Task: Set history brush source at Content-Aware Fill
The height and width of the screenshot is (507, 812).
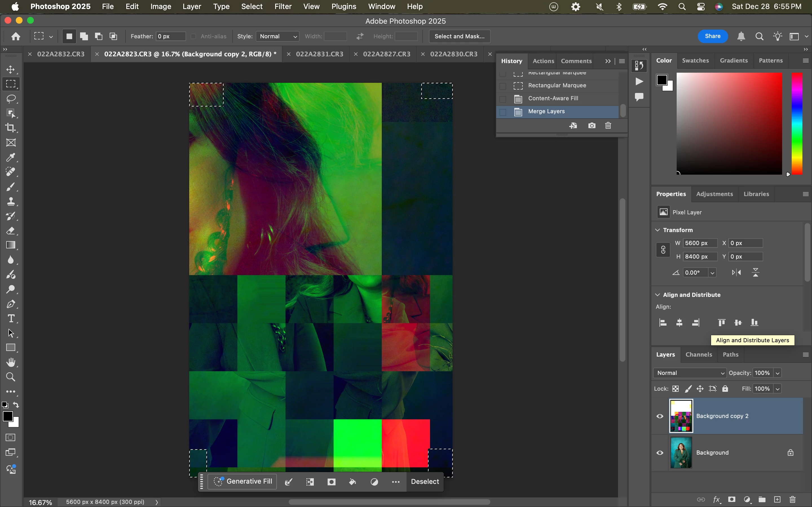Action: coord(503,99)
